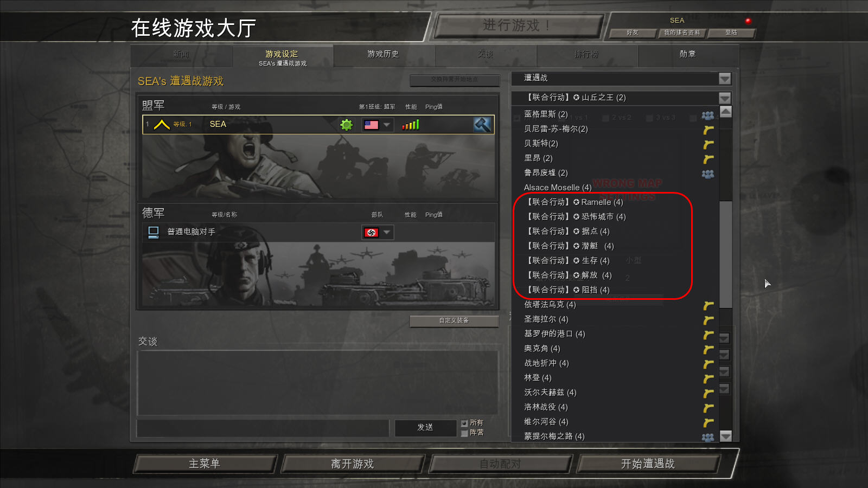Click the signal bars performance icon
This screenshot has height=488, width=868.
411,125
